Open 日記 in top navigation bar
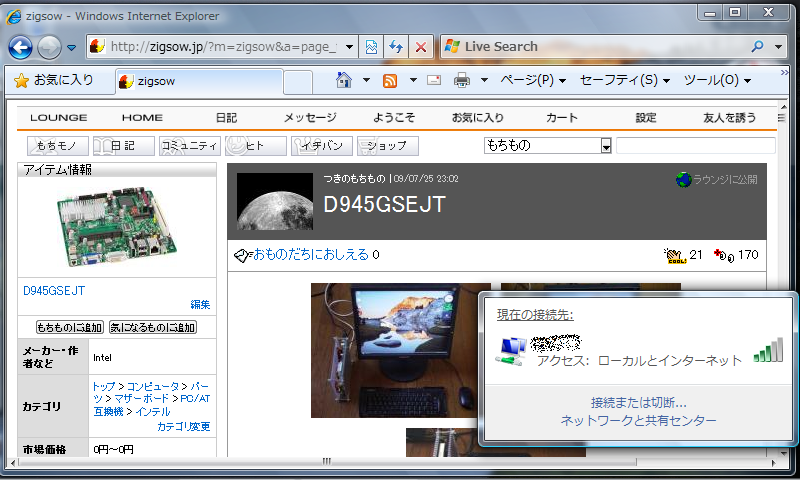Screen dimensions: 800x480 point(227,118)
